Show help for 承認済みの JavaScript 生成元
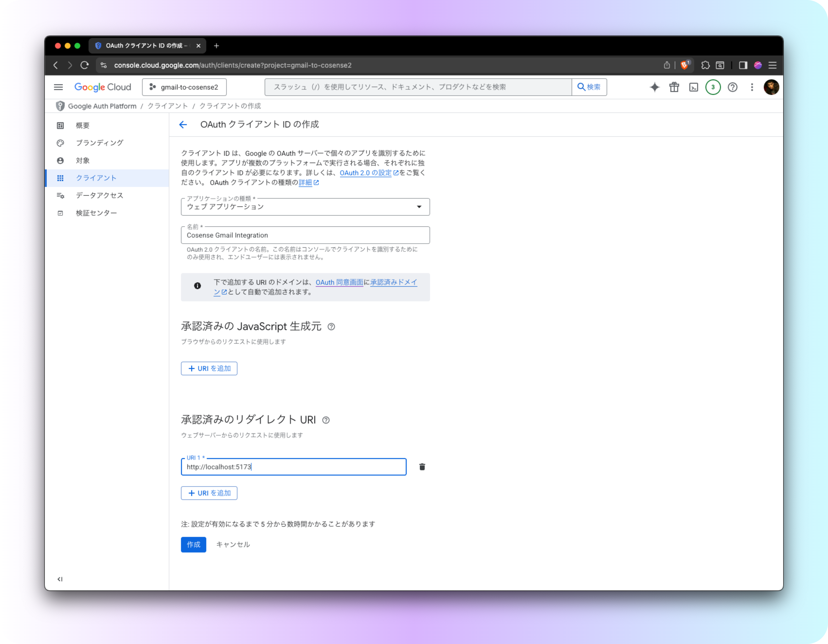 coord(331,327)
